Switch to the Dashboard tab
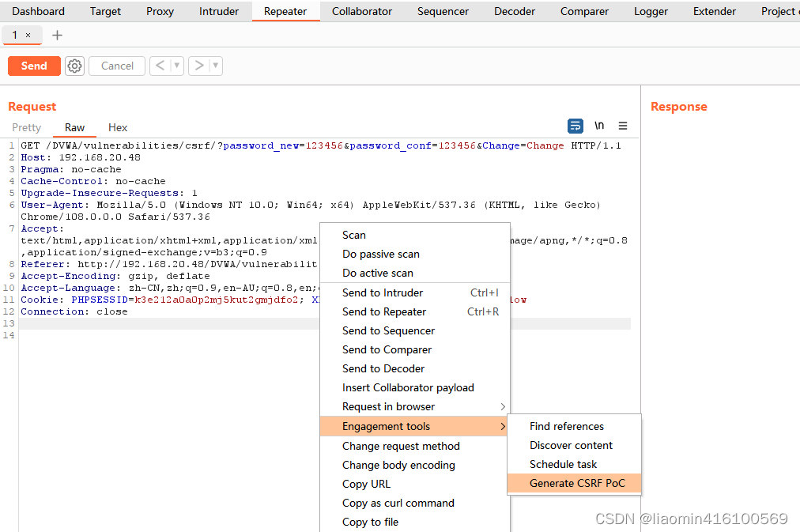This screenshot has width=800, height=532. (x=38, y=11)
